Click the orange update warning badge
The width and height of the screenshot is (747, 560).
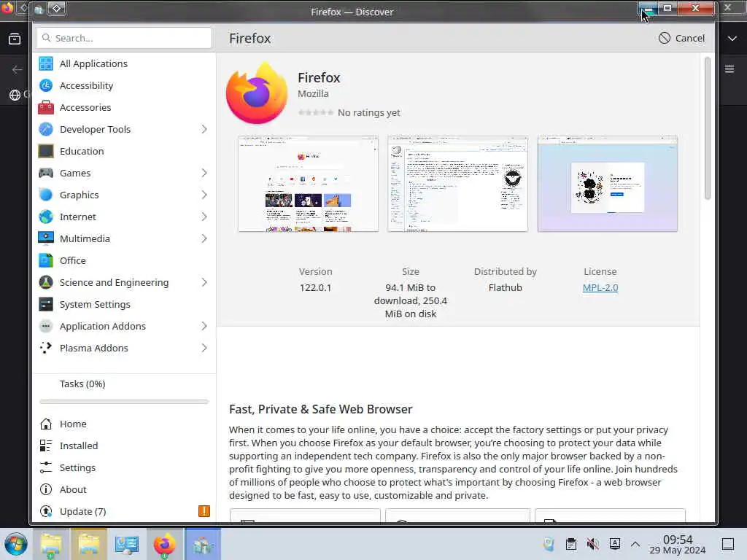(204, 511)
